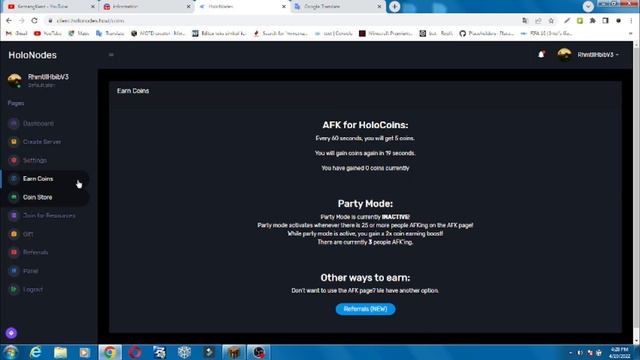Click the sidebar user avatar

pos(15,80)
